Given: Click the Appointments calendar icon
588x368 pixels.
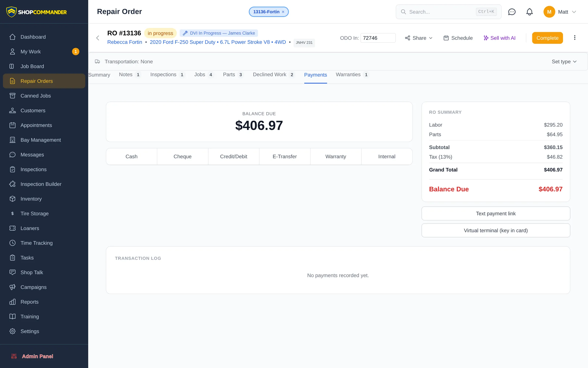Looking at the screenshot, I should (x=12, y=125).
